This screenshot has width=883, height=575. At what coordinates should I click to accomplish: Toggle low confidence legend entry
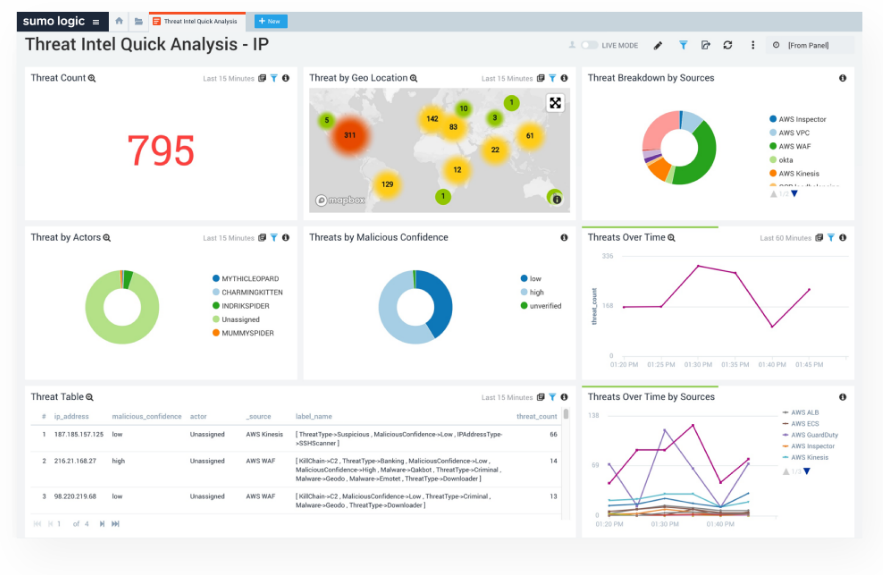coord(530,279)
